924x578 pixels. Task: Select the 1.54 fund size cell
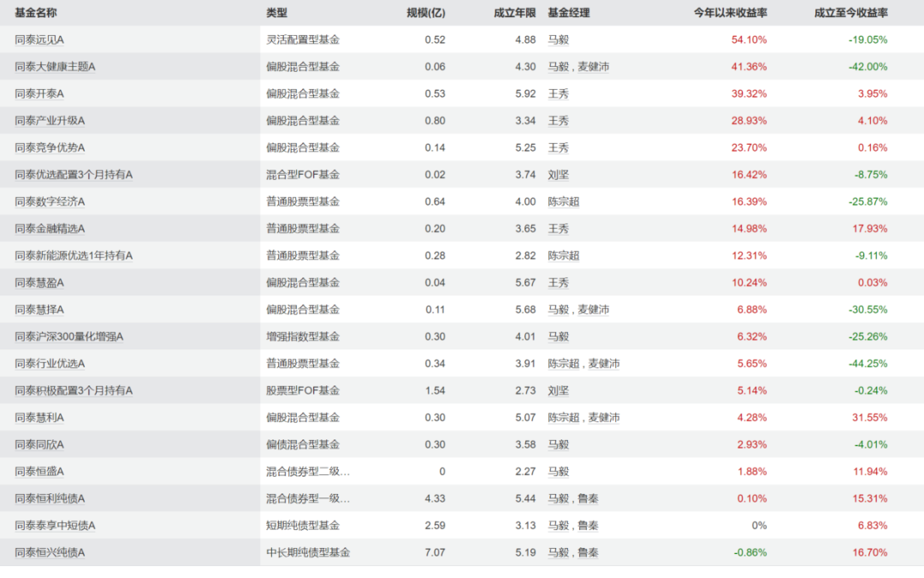click(x=435, y=390)
